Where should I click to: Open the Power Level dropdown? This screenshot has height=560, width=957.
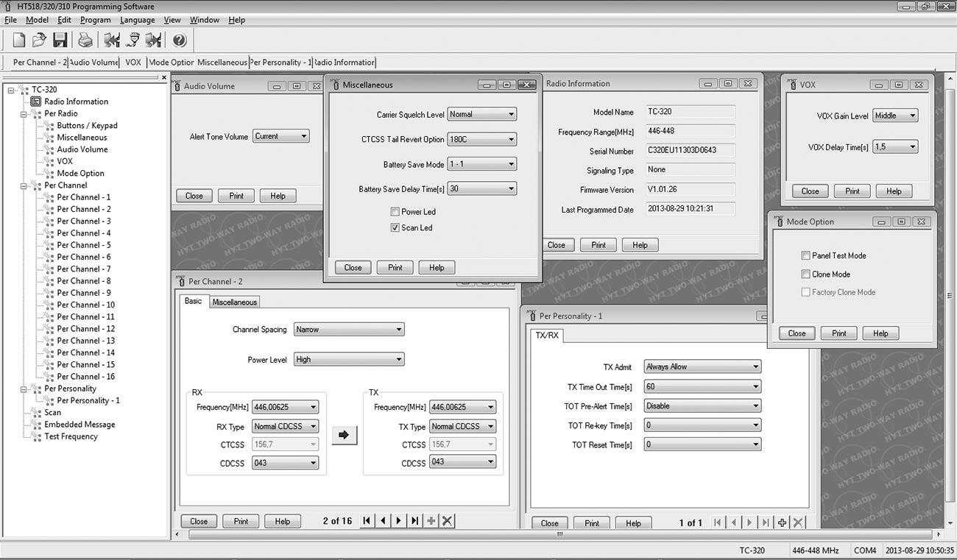[x=348, y=360]
